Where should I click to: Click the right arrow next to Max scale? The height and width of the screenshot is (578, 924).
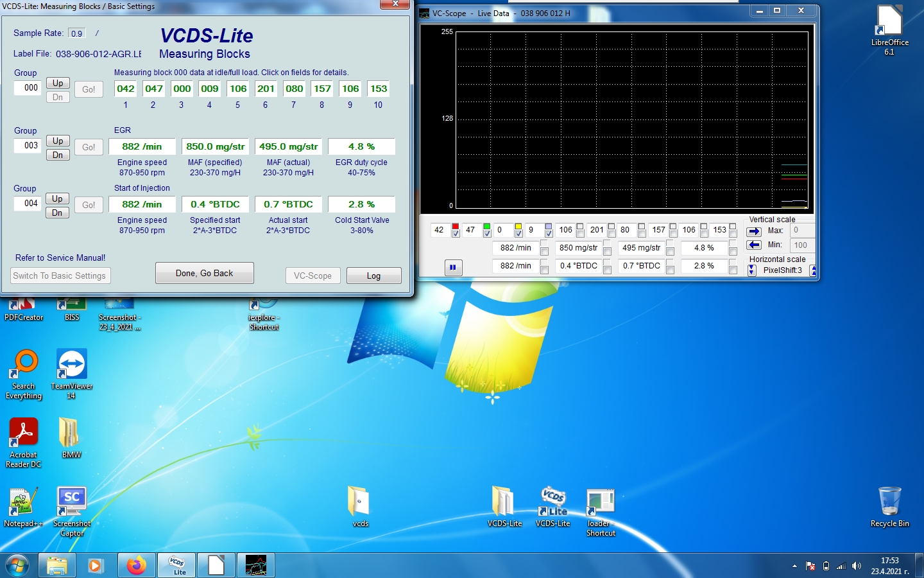click(x=754, y=232)
